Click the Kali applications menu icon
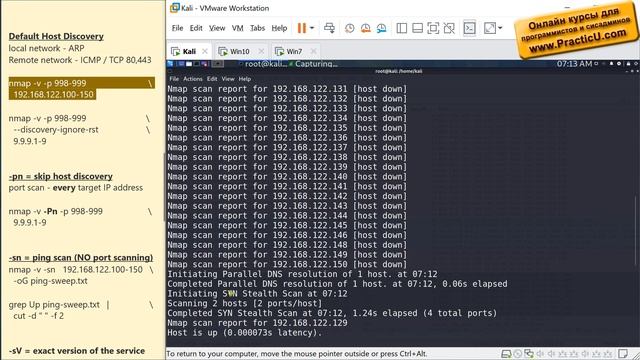Image resolution: width=640 pixels, height=360 pixels. pyautogui.click(x=171, y=64)
